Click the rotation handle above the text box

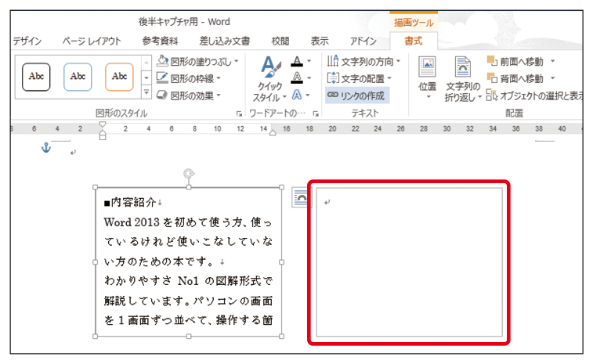click(x=188, y=174)
